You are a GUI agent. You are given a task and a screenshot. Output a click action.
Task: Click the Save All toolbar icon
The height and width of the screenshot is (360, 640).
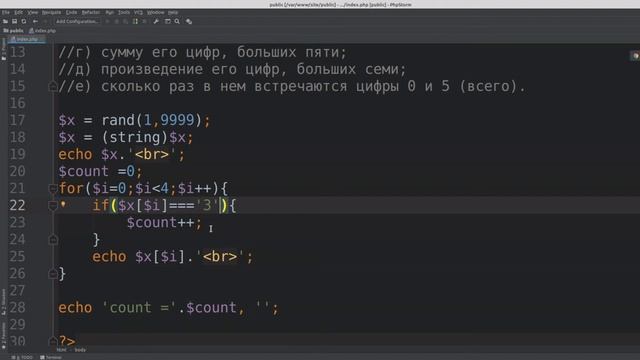coord(15,21)
